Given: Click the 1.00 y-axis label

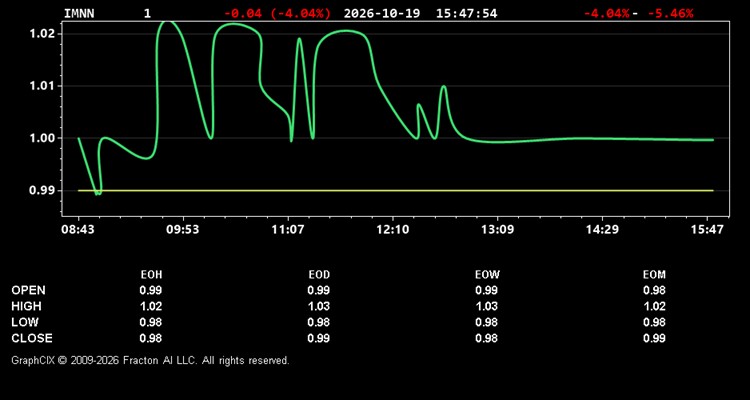Looking at the screenshot, I should (x=44, y=138).
